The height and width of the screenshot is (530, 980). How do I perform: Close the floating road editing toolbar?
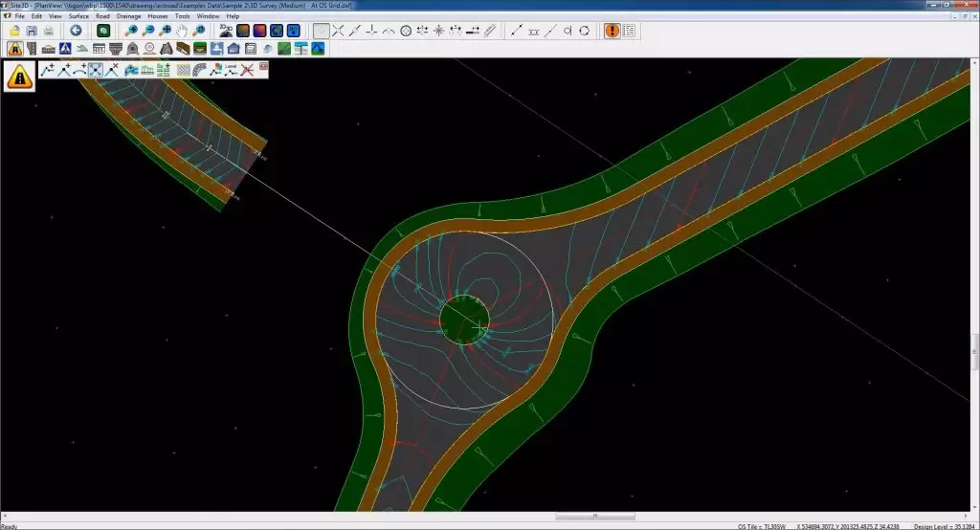263,65
